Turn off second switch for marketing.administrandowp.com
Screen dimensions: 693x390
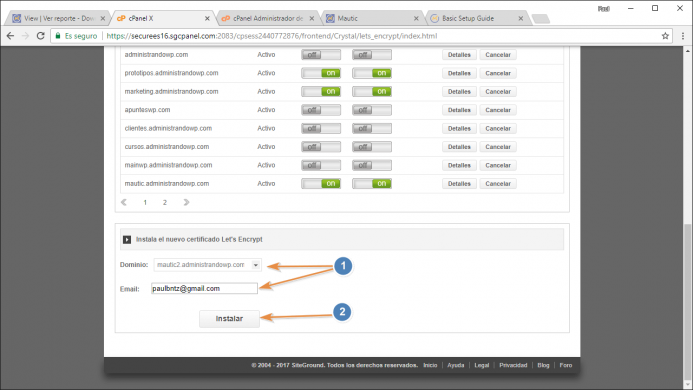(x=372, y=92)
